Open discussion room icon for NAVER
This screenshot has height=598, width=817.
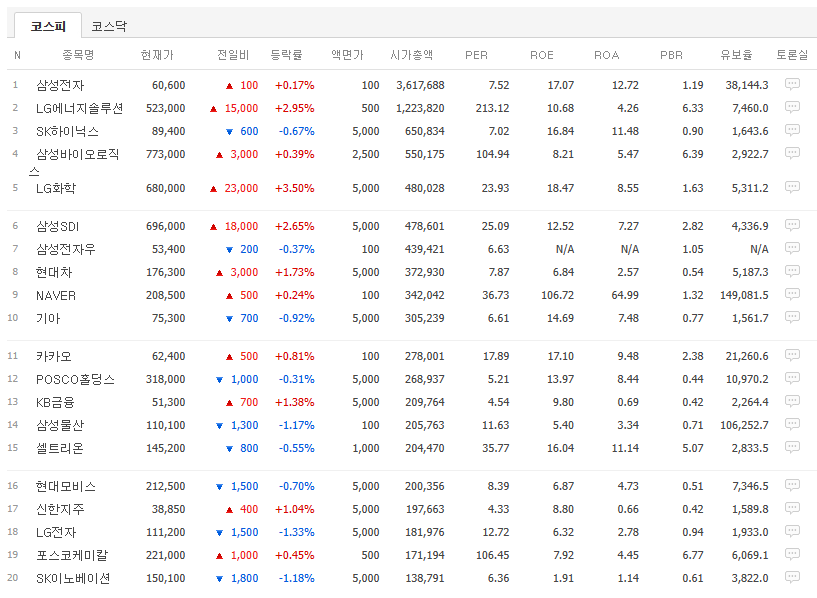click(x=792, y=294)
